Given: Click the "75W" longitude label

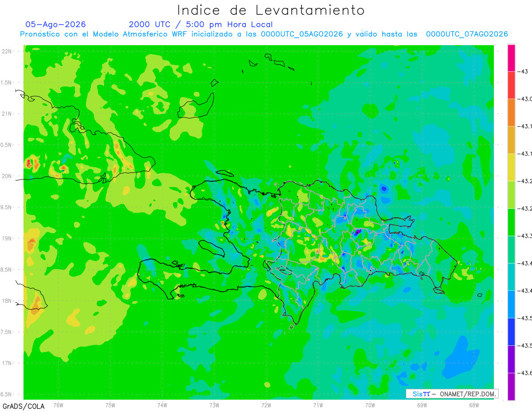Looking at the screenshot, I should coord(110,405).
